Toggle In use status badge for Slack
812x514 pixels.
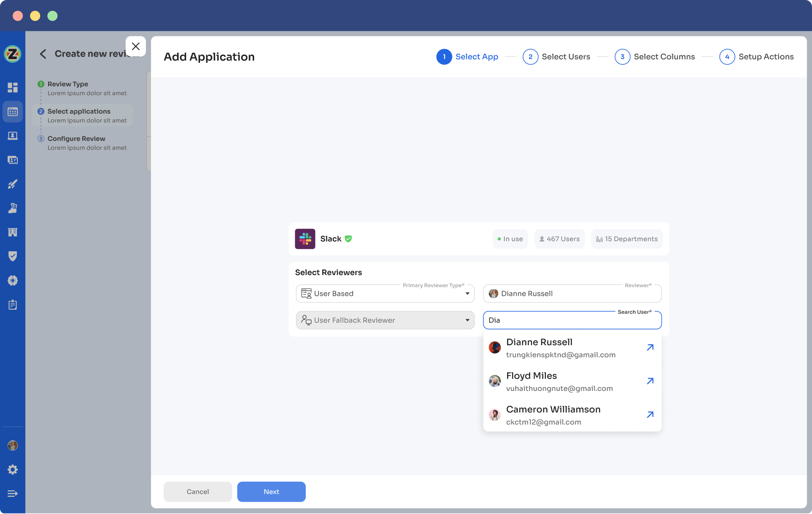point(509,239)
